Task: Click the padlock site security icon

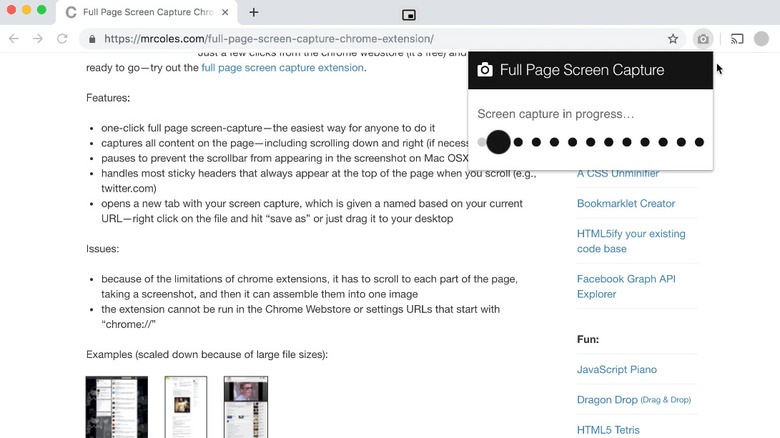Action: coord(92,39)
